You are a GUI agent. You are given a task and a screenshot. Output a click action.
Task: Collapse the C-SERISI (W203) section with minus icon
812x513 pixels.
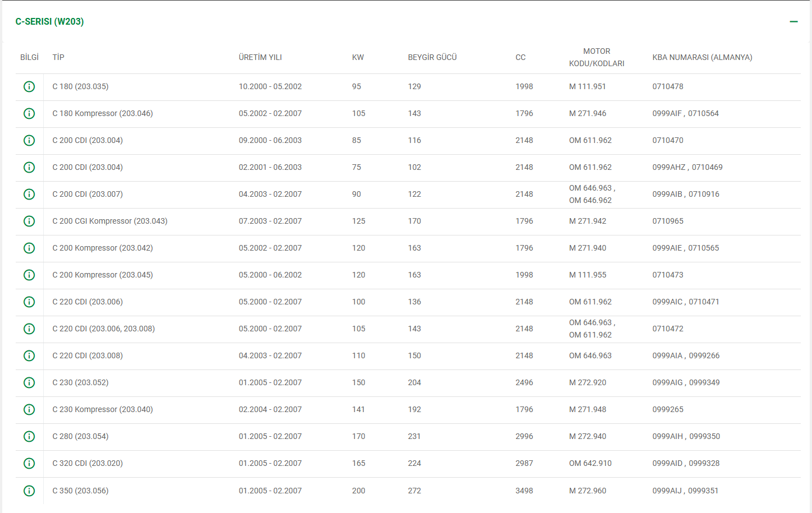(x=793, y=22)
